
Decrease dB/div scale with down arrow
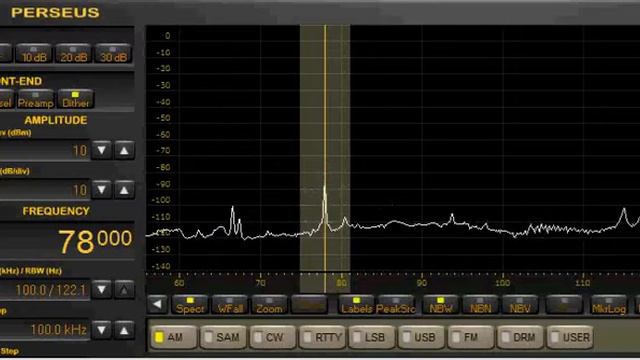point(102,190)
